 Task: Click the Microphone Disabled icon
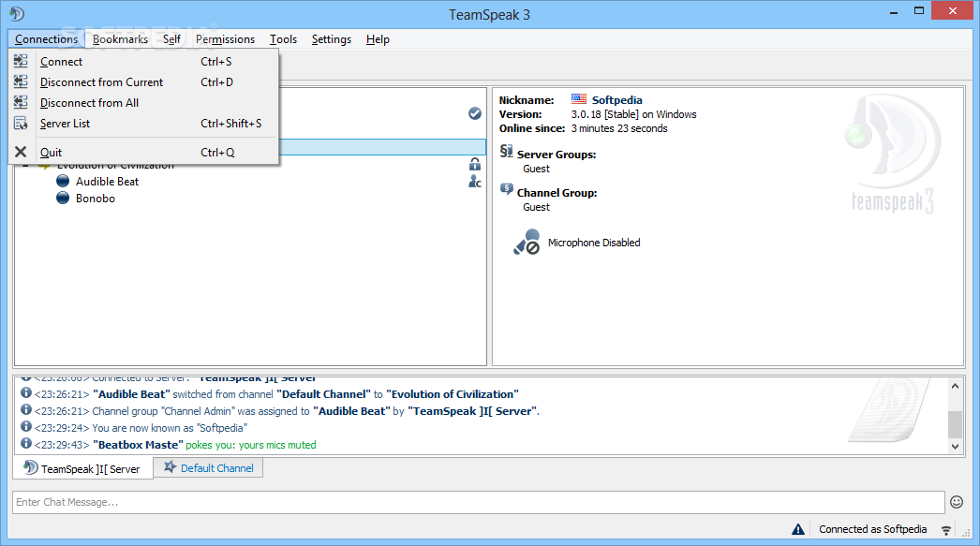click(x=527, y=242)
